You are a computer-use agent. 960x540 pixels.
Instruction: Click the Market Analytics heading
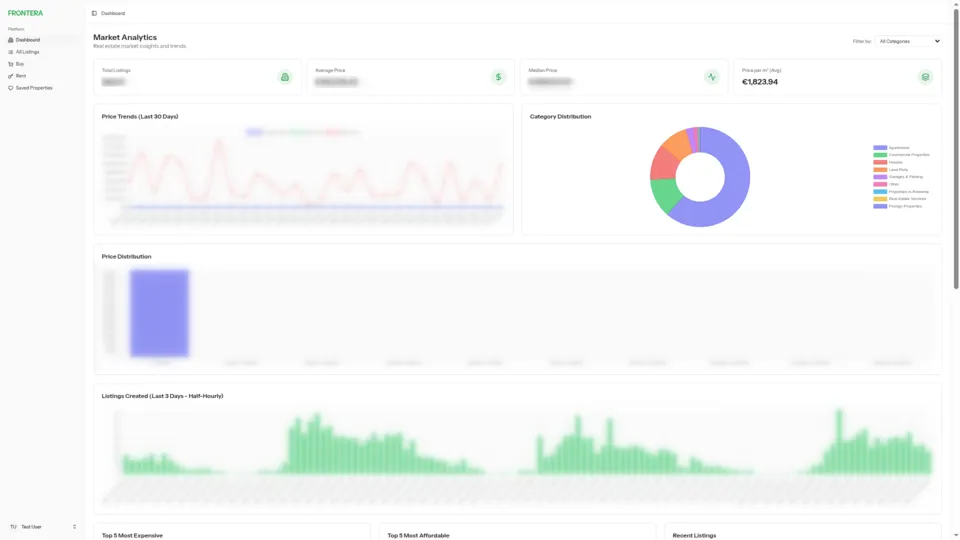(x=125, y=37)
